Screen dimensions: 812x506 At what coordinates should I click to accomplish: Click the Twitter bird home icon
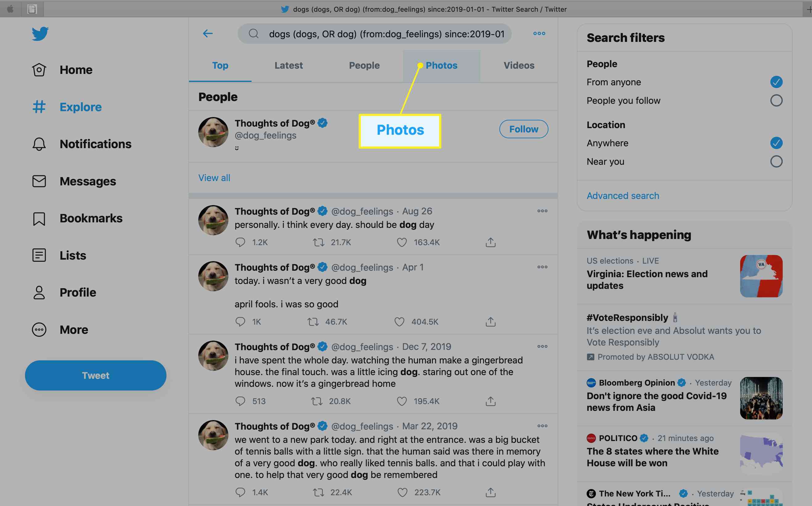point(39,34)
